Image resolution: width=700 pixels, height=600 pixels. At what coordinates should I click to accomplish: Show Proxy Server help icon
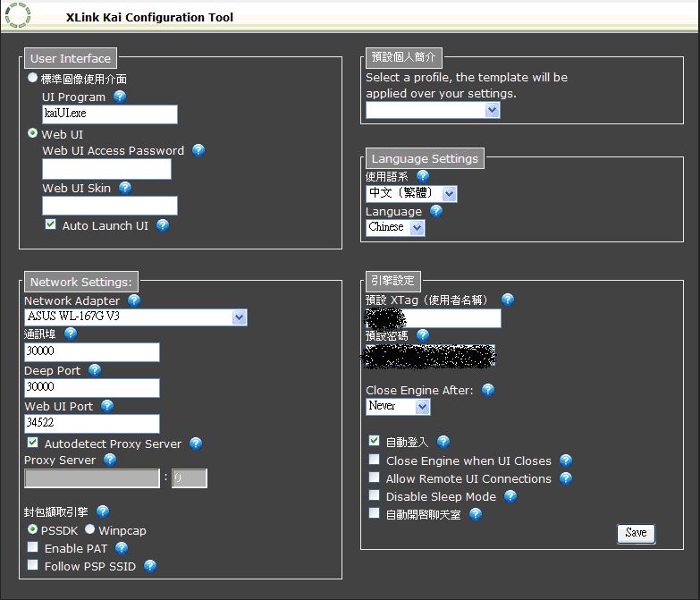click(110, 460)
